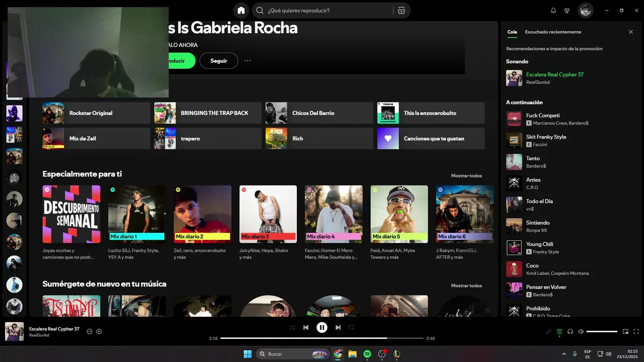Play Young Chili from queue
This screenshot has width=644, height=362.
(572, 248)
